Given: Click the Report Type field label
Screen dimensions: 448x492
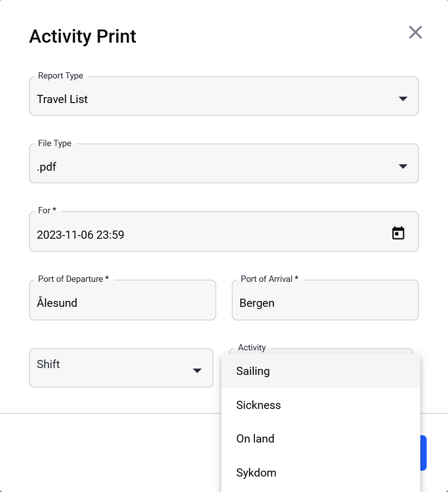Looking at the screenshot, I should 60,76.
